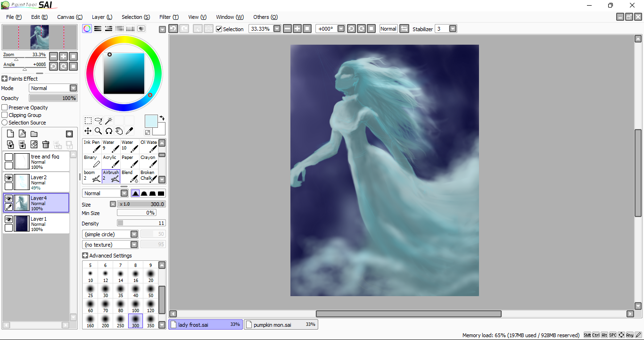The height and width of the screenshot is (340, 644).
Task: Choose the Acrylic brush
Action: (x=111, y=161)
